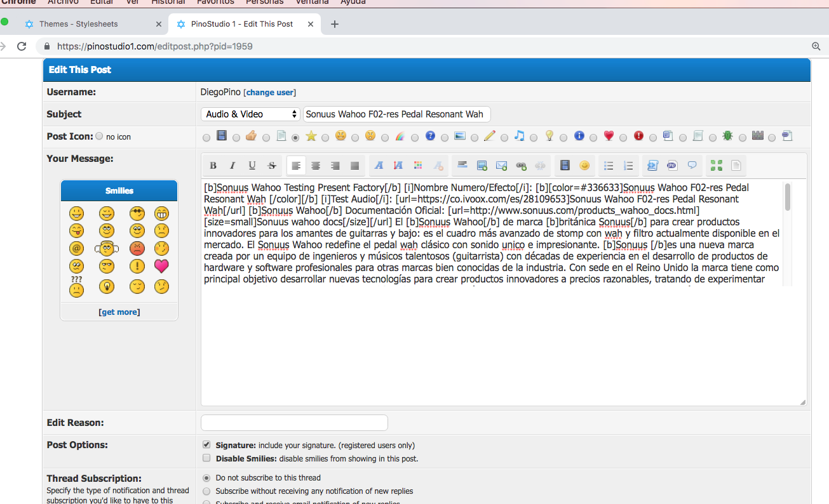Click the 'get more' smilies link
Image resolution: width=829 pixels, height=504 pixels.
point(119,312)
